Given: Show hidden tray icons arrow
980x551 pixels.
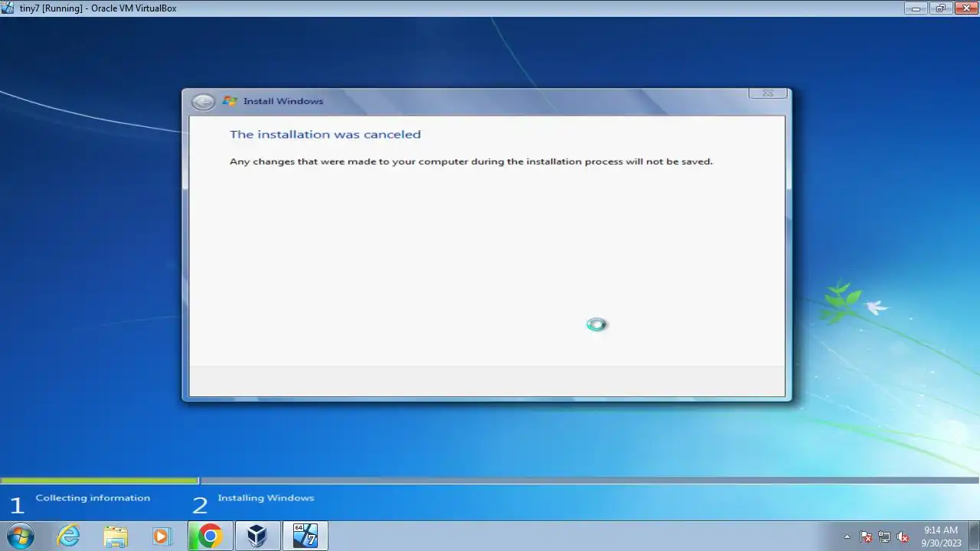Looking at the screenshot, I should [x=847, y=536].
